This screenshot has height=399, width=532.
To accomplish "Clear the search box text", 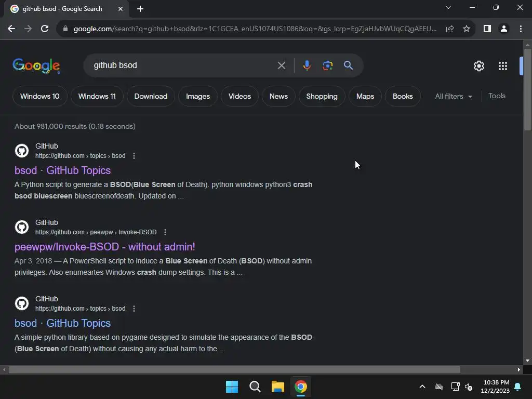I will 281,65.
